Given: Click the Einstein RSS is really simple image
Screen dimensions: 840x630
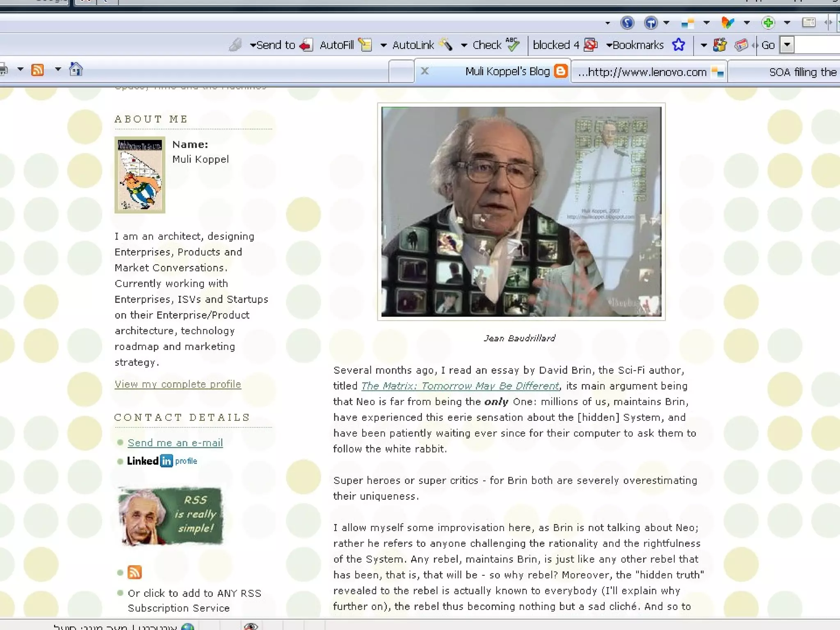Looking at the screenshot, I should (170, 516).
